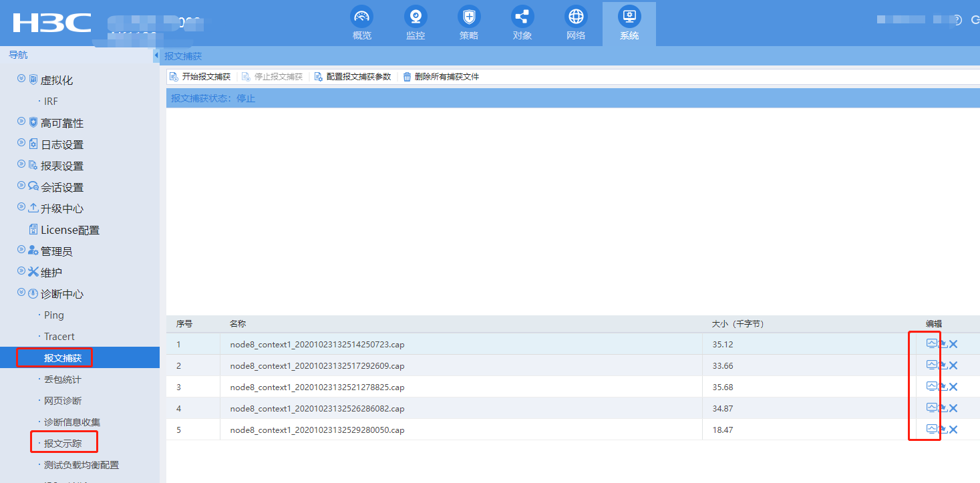View the capture file in row 1
The height and width of the screenshot is (483, 980).
[931, 344]
